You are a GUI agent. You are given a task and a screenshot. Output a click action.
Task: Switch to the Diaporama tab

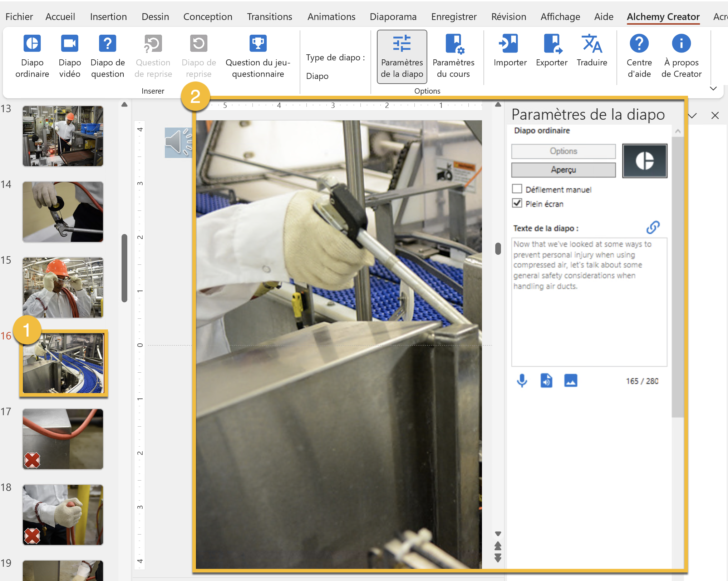[393, 17]
